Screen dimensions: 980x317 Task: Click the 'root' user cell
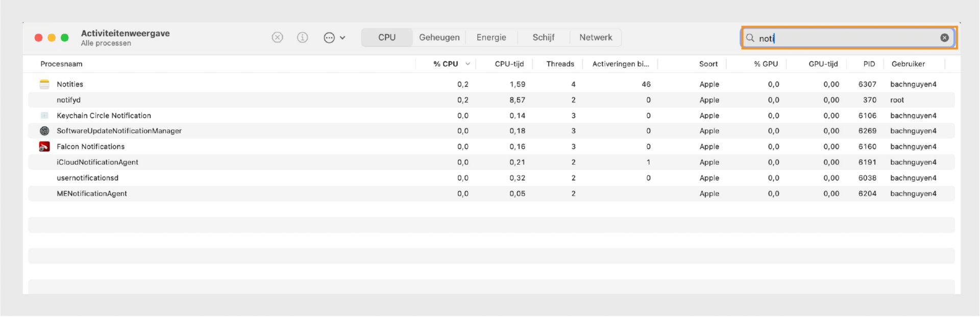897,100
